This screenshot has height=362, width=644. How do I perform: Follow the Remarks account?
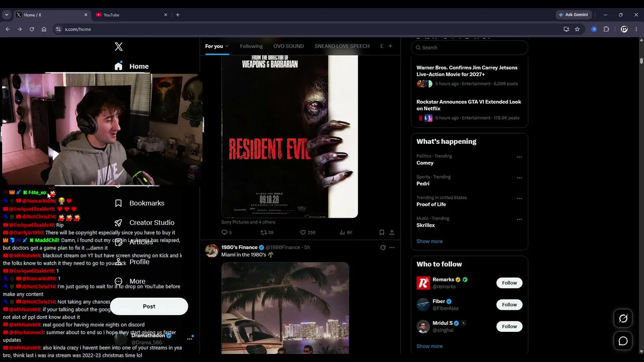(509, 283)
